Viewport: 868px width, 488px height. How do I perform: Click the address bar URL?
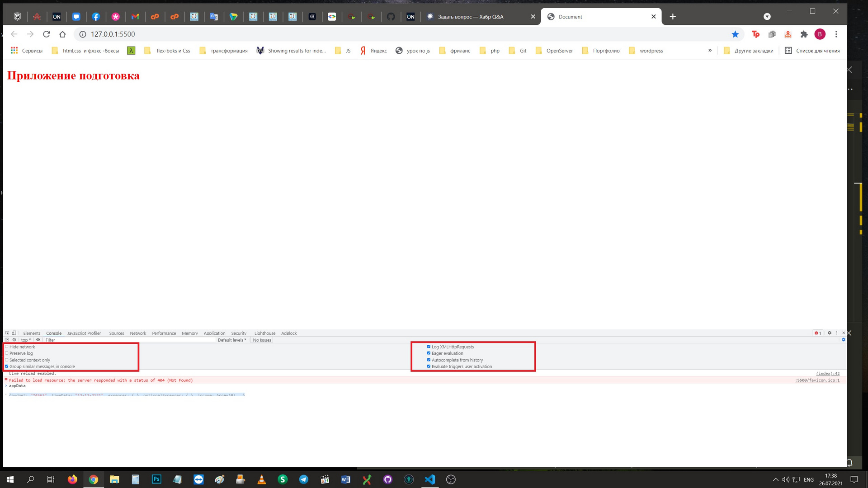coord(113,34)
